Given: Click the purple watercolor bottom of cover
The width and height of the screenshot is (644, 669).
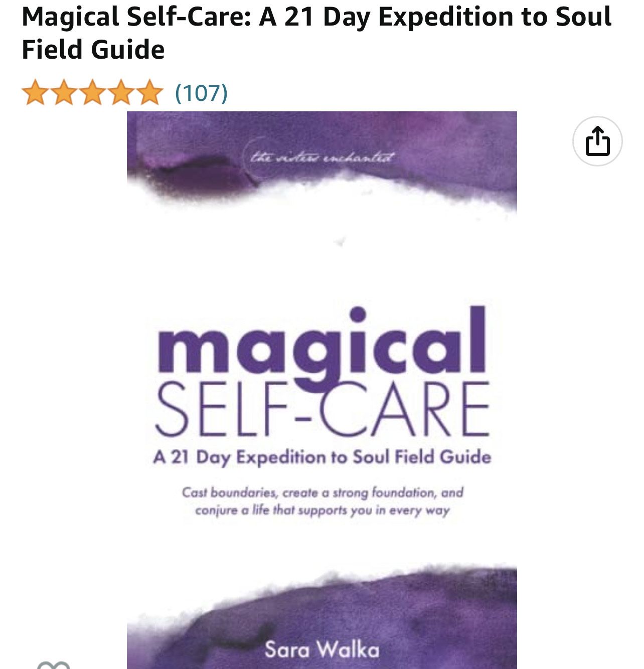Looking at the screenshot, I should pos(321,622).
